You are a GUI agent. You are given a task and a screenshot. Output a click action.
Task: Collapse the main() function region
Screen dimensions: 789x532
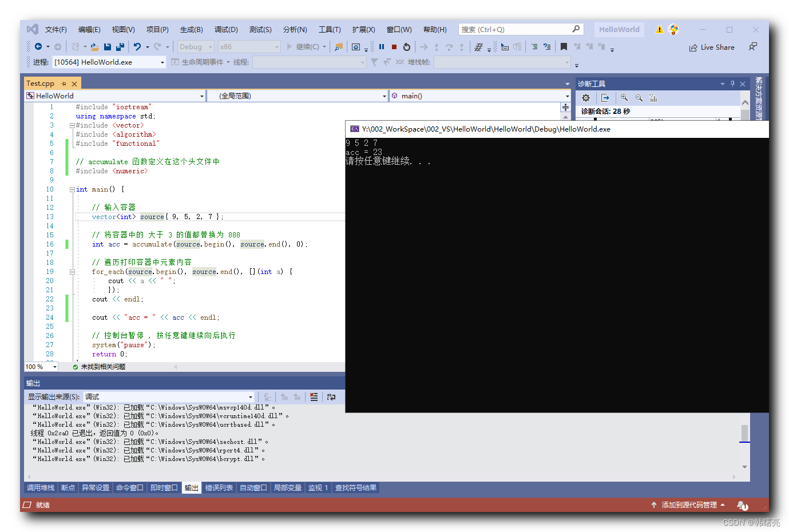coord(72,189)
